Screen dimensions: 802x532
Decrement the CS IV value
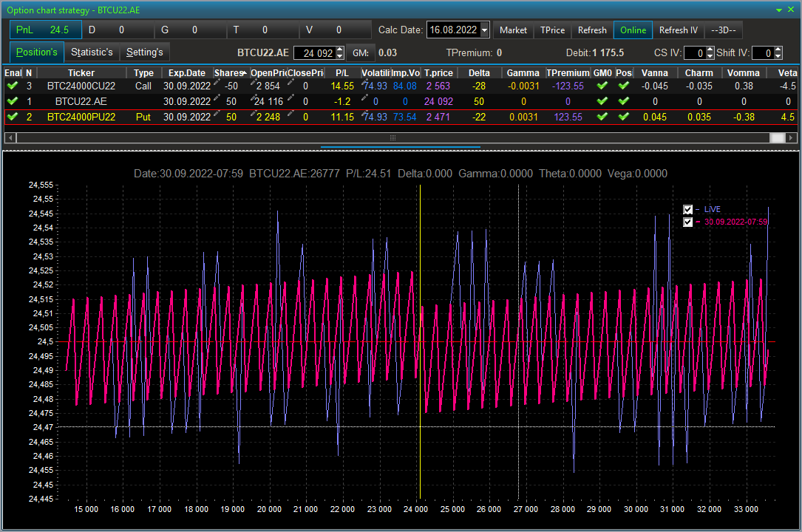click(x=710, y=55)
